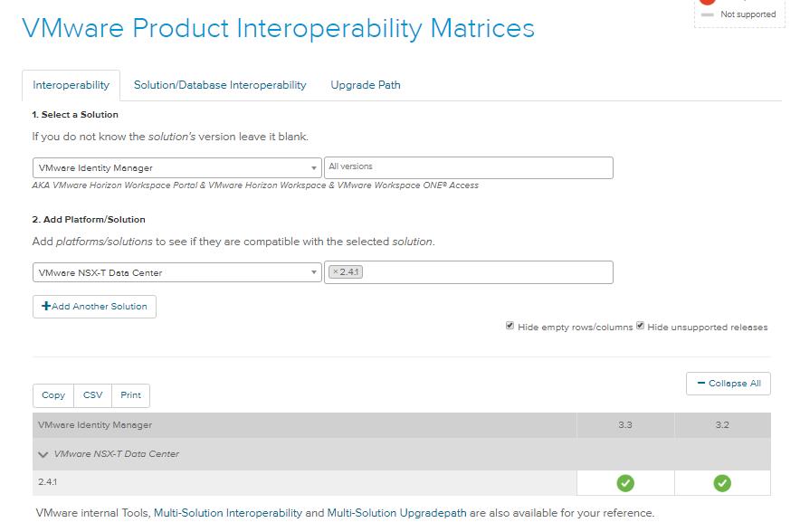Click the VMware Product Interoperability Matrices heading
Viewport: 800px width, 532px height.
[x=278, y=28]
